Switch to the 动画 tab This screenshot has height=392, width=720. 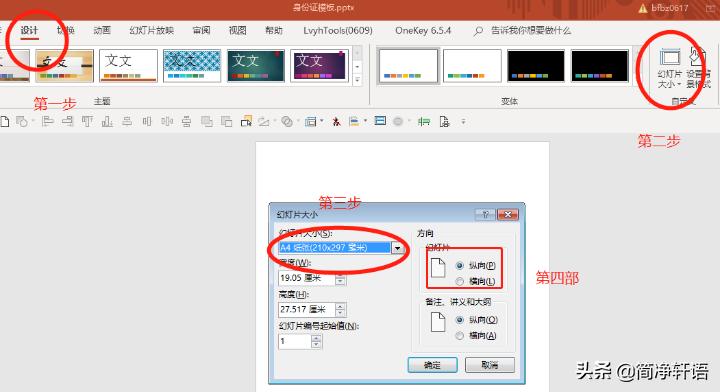[102, 30]
